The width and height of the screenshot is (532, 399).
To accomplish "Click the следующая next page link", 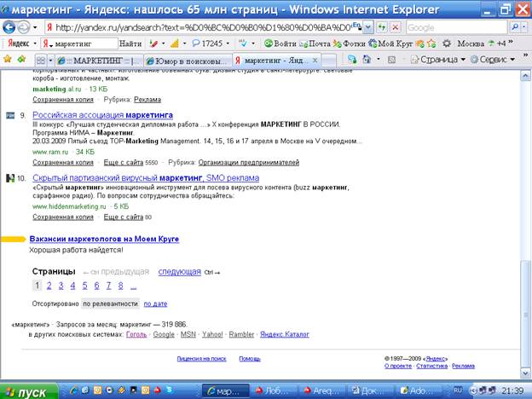I will coord(179,271).
